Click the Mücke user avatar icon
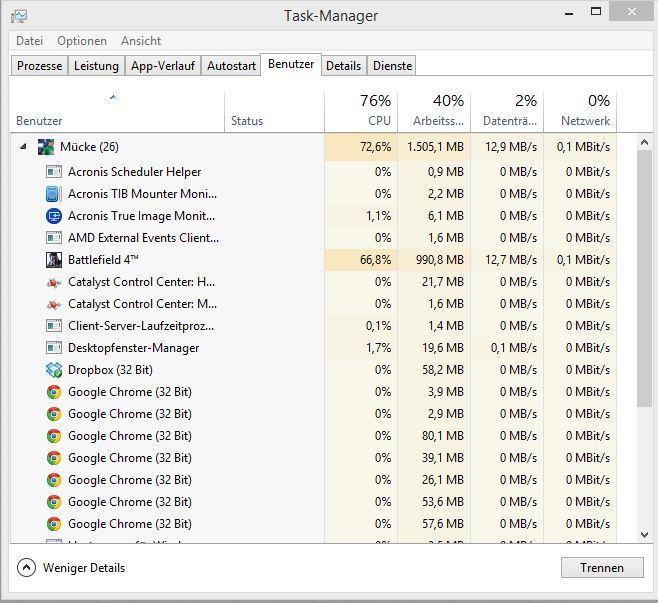This screenshot has height=603, width=658. [46, 147]
